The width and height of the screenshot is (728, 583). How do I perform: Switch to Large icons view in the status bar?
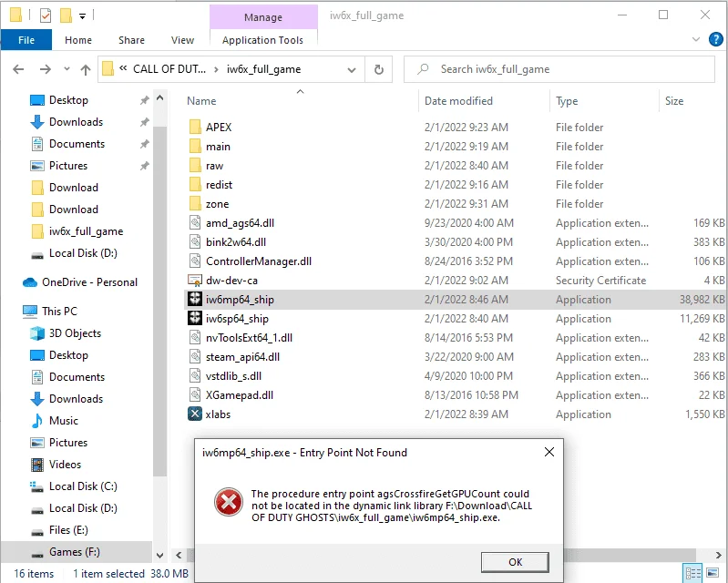713,573
